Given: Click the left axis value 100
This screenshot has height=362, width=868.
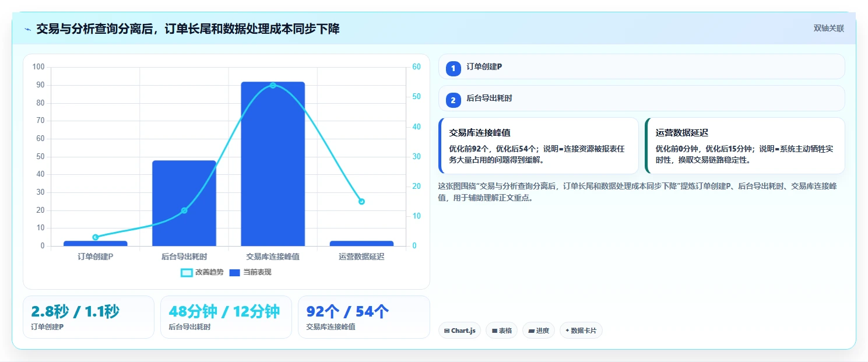Looking at the screenshot, I should point(38,67).
